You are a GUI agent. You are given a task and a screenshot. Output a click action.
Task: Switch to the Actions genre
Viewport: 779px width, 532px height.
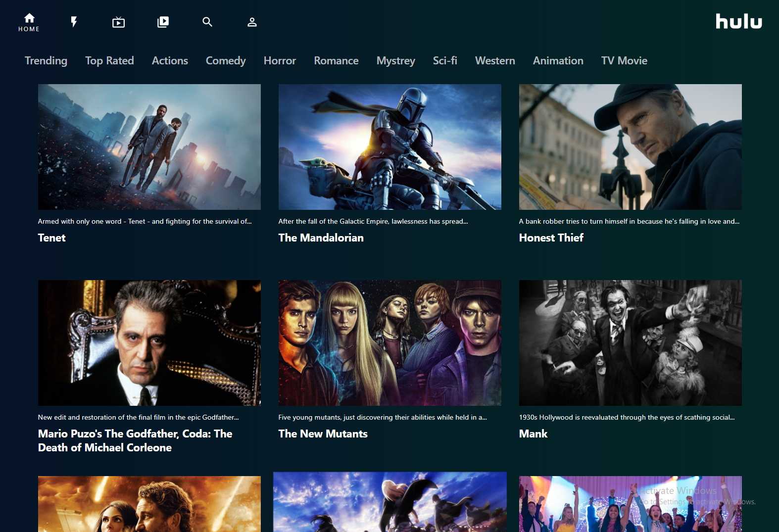click(x=170, y=61)
